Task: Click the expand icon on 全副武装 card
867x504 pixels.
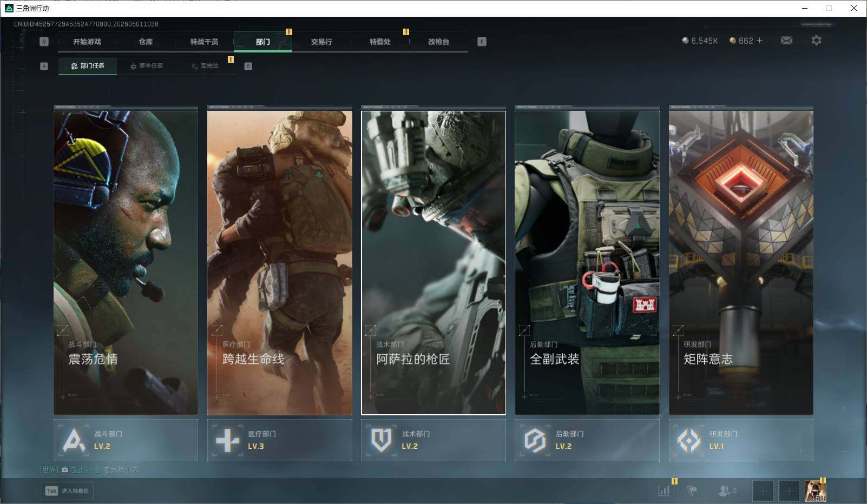Action: tap(524, 330)
